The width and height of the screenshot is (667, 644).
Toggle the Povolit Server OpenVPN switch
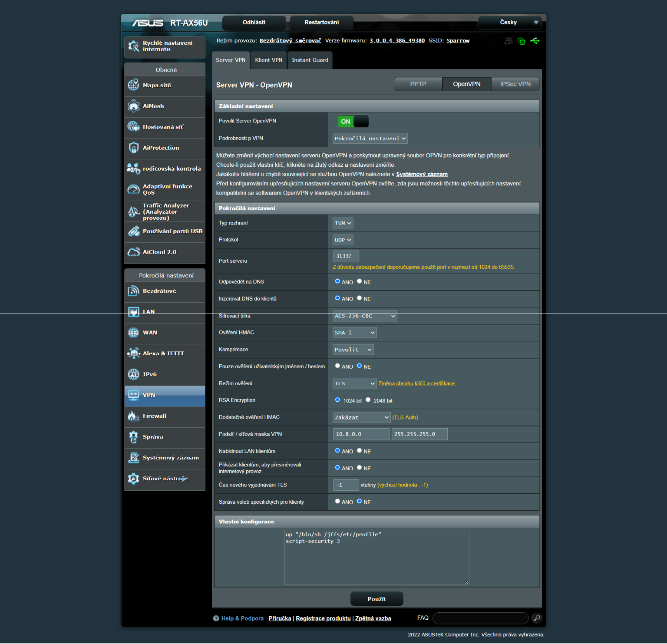pos(353,121)
